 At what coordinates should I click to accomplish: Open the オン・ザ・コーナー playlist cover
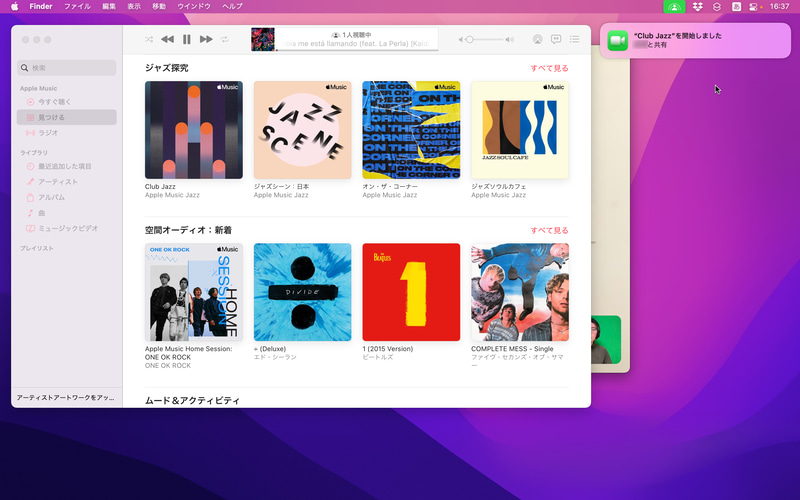[411, 130]
